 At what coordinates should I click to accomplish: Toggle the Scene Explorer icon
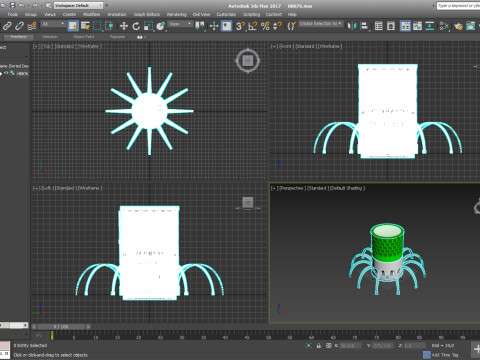pos(379,26)
